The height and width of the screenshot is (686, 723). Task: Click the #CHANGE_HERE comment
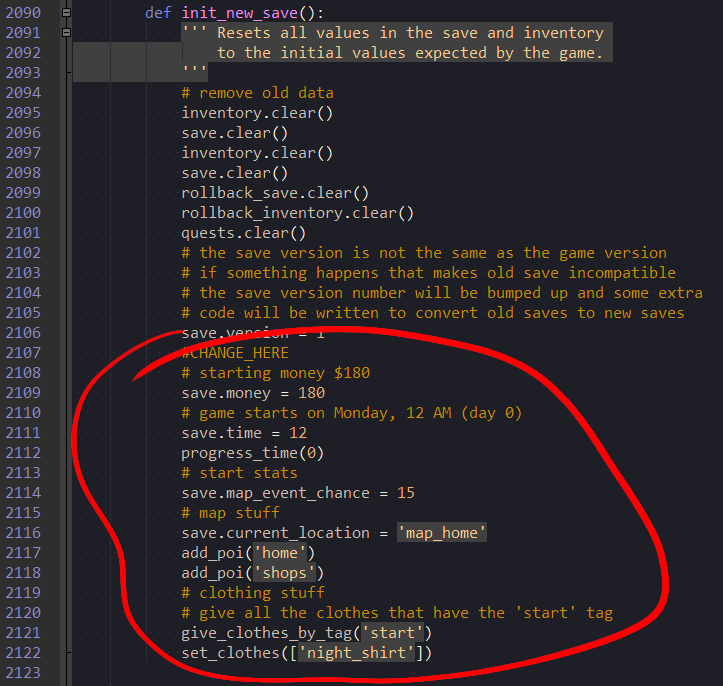tap(235, 353)
